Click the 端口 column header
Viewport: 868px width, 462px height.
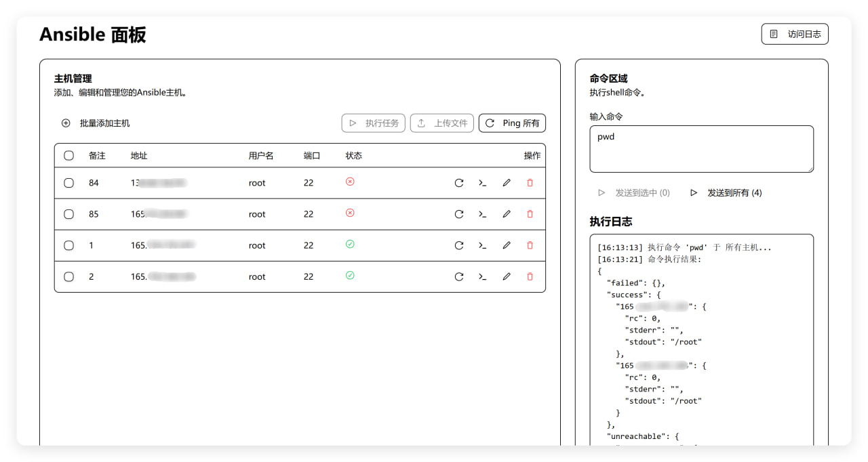coord(312,156)
